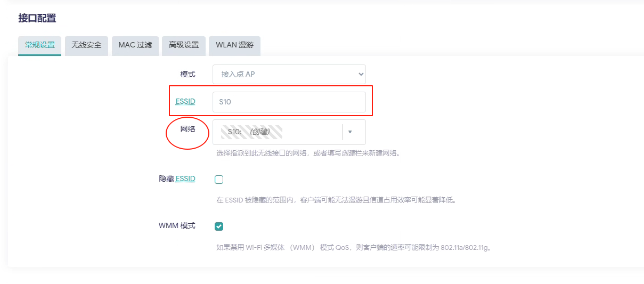644x284 pixels.
Task: Expand the 网络 dropdown arrow
Action: pyautogui.click(x=350, y=132)
